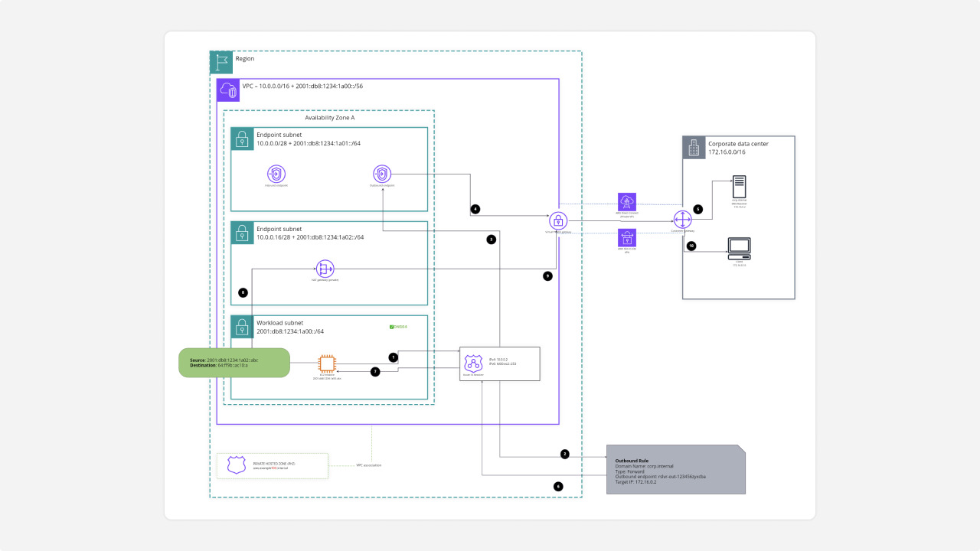Click padlock icon of 10.0.0.0/28 Endpoint subnet
The height and width of the screenshot is (551, 980).
tap(242, 139)
